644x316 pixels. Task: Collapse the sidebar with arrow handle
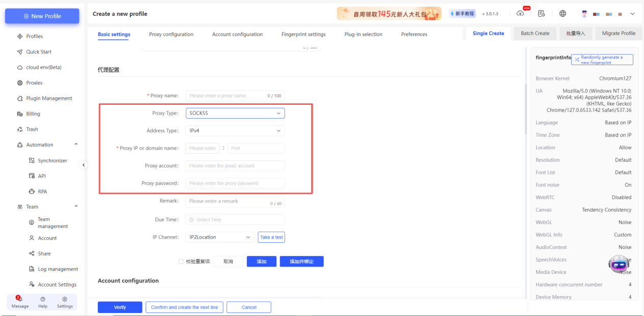click(84, 165)
